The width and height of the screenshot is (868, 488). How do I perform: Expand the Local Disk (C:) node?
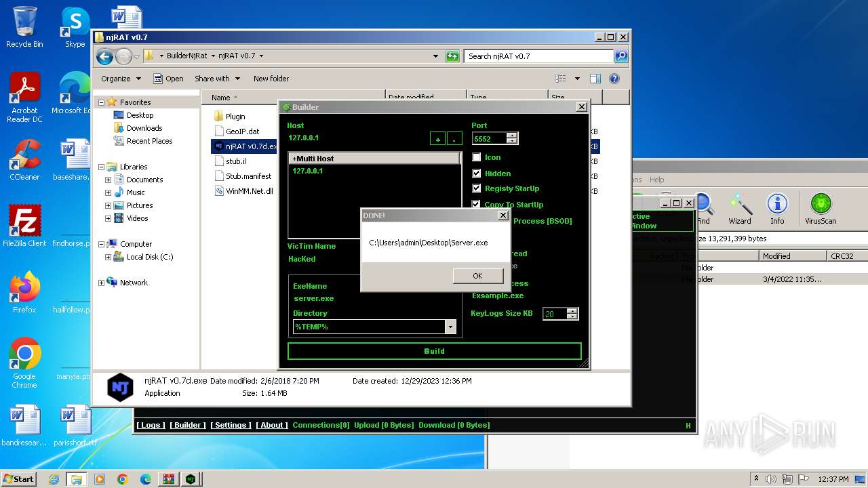(108, 257)
